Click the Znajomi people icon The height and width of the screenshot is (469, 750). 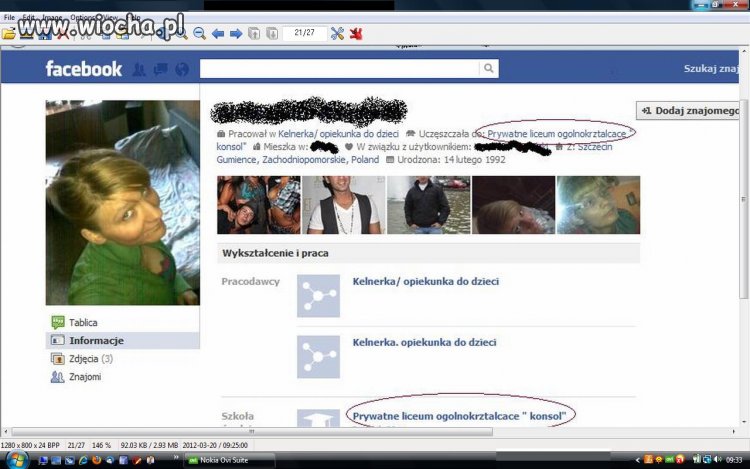click(x=58, y=377)
